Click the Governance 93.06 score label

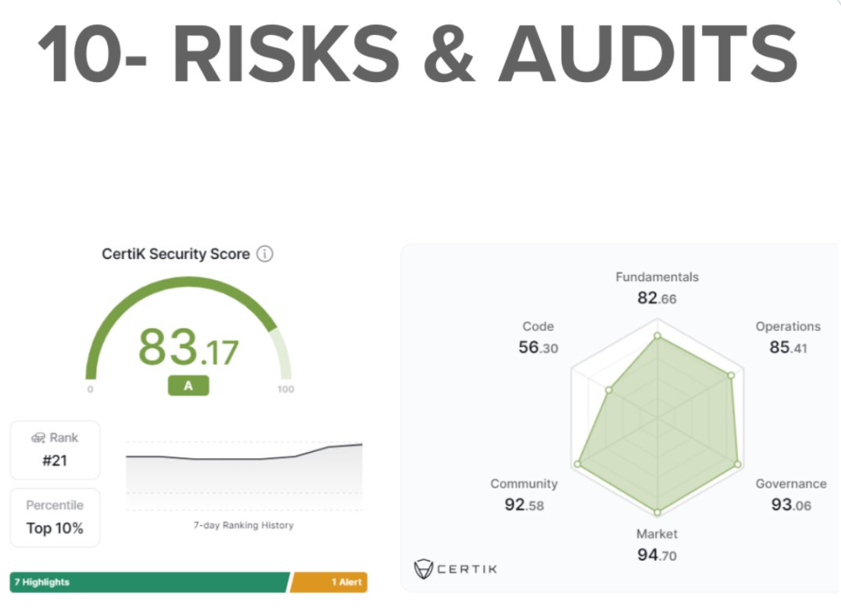tap(791, 494)
